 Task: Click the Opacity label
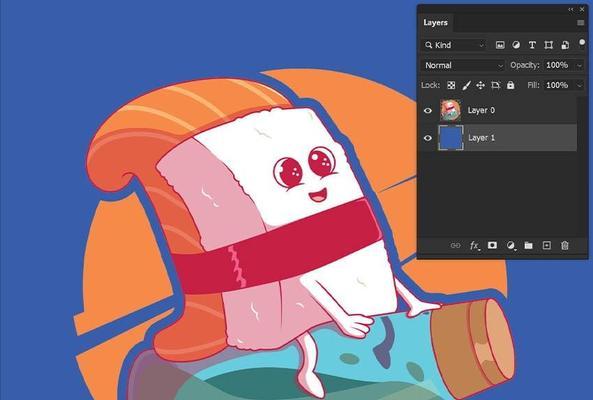(525, 65)
